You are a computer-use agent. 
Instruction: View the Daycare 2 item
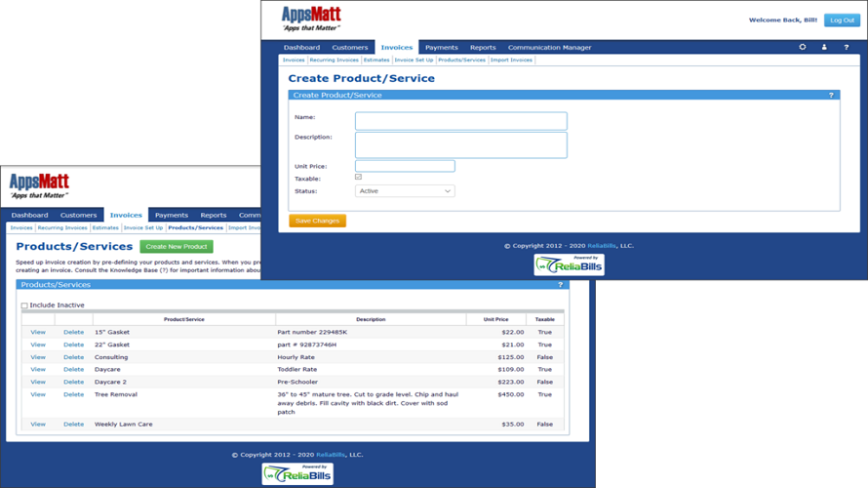tap(38, 383)
